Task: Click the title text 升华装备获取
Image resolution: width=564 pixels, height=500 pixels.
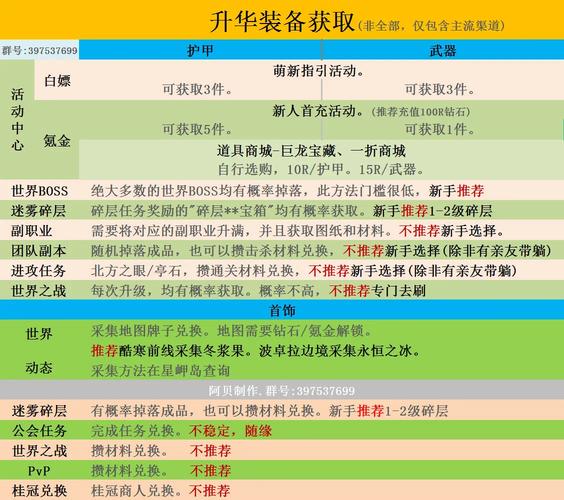Action: tap(282, 22)
